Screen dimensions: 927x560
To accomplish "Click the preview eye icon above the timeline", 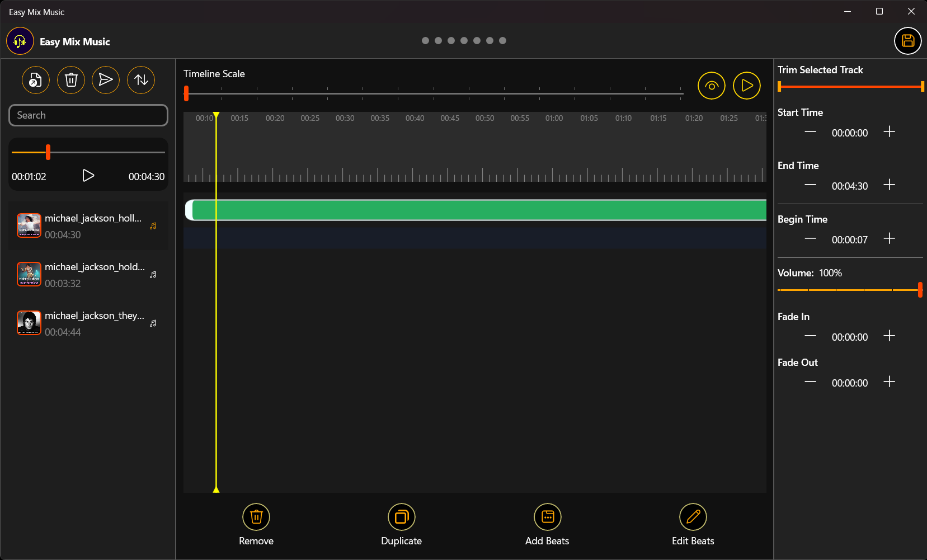I will [x=711, y=85].
